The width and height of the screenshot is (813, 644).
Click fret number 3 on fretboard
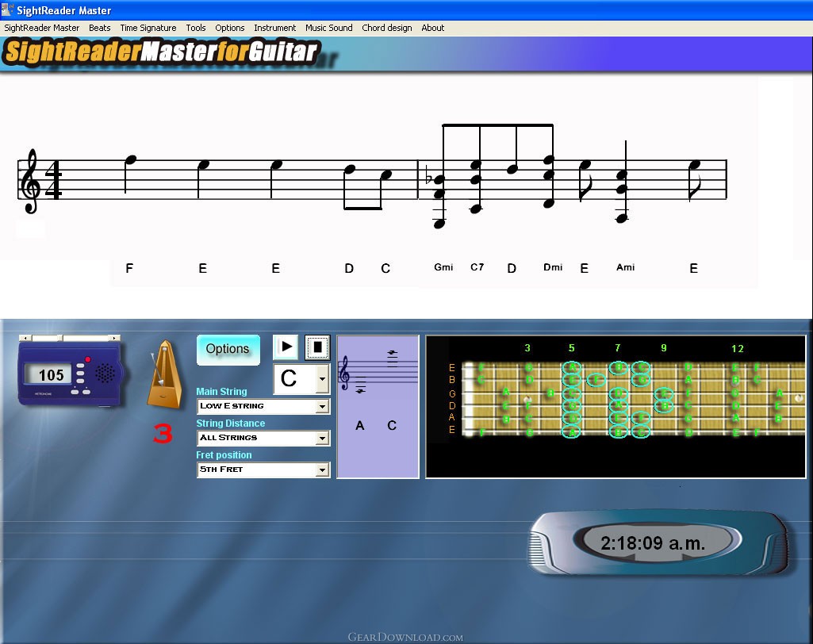(527, 348)
